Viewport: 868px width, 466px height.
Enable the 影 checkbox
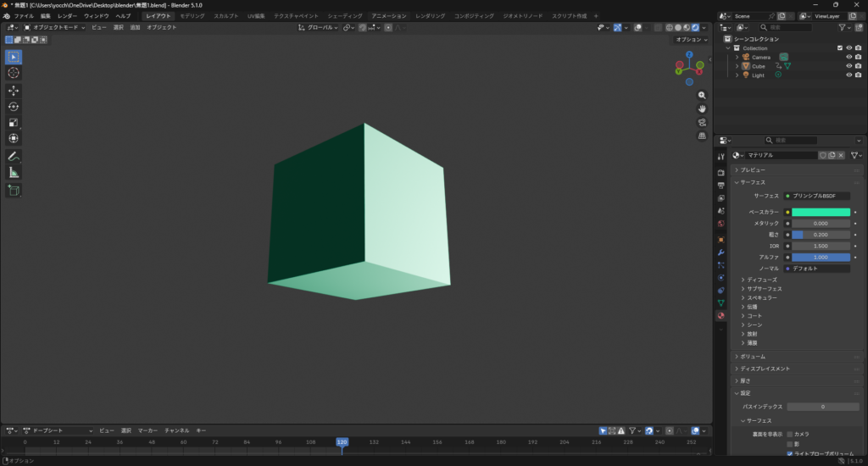(790, 444)
